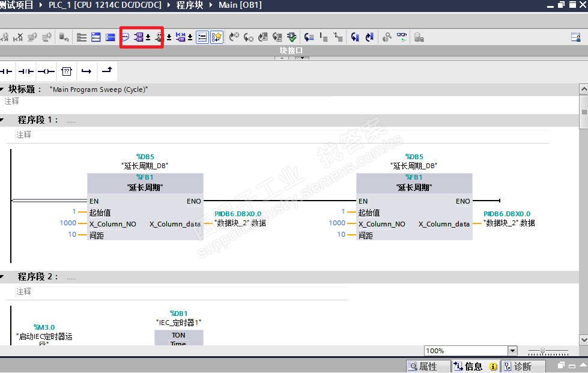Viewport: 588px width, 373px height.
Task: Click the magnifier over circle icon
Action: [x=387, y=37]
